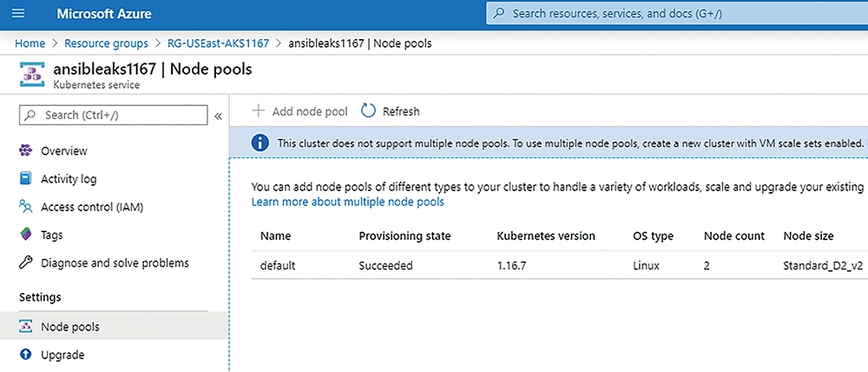This screenshot has height=372, width=868.
Task: Click the Refresh button label
Action: coord(401,111)
